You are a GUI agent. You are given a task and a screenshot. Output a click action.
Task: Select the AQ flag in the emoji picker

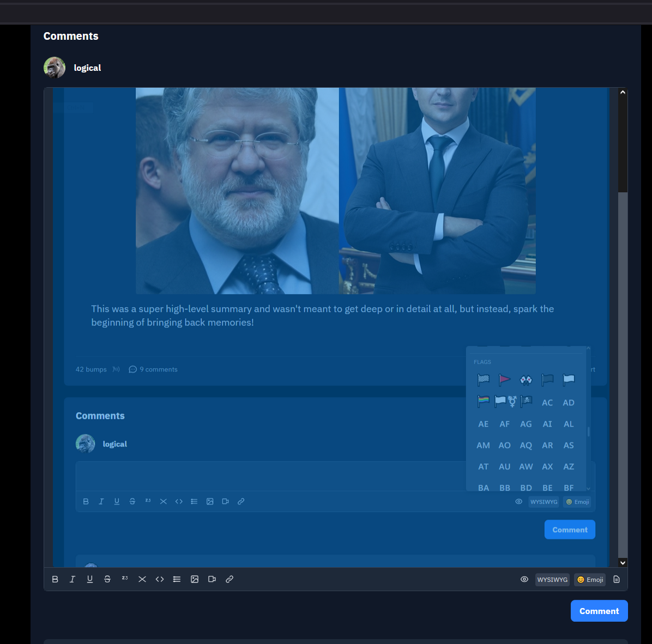coord(526,445)
